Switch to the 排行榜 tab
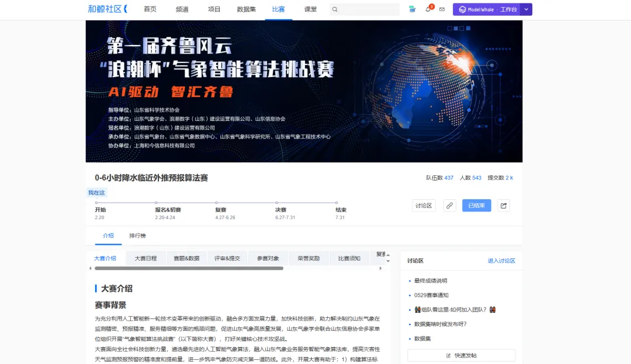 (138, 235)
